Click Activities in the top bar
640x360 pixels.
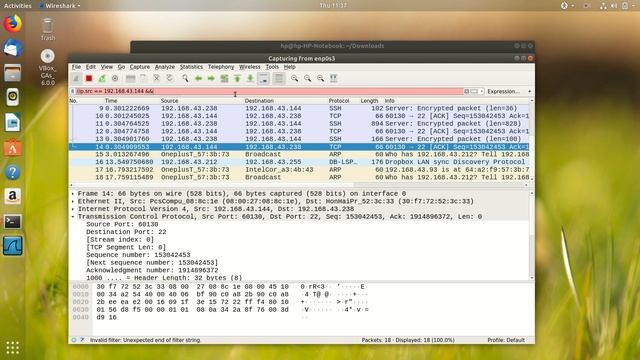(18, 6)
